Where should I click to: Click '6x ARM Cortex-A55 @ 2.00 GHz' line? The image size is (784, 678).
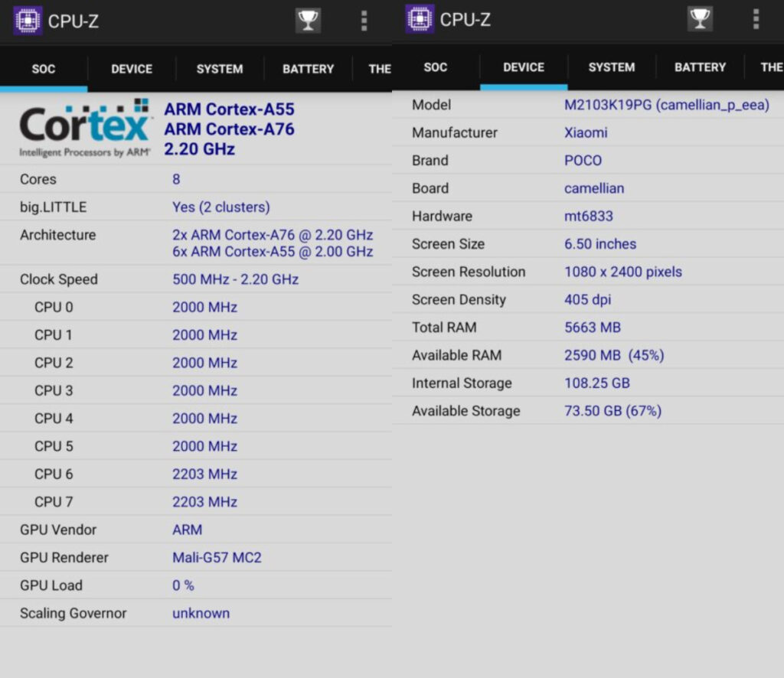click(273, 251)
